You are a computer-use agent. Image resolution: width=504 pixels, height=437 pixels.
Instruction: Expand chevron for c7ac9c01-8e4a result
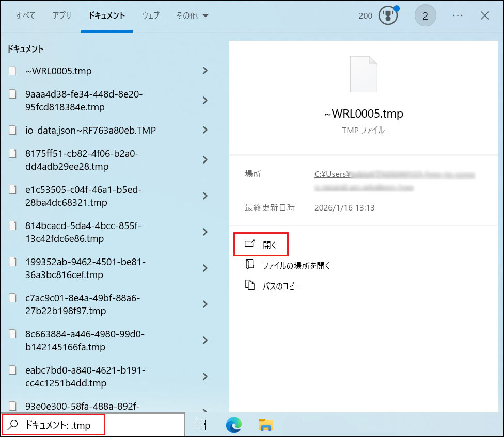click(x=205, y=304)
